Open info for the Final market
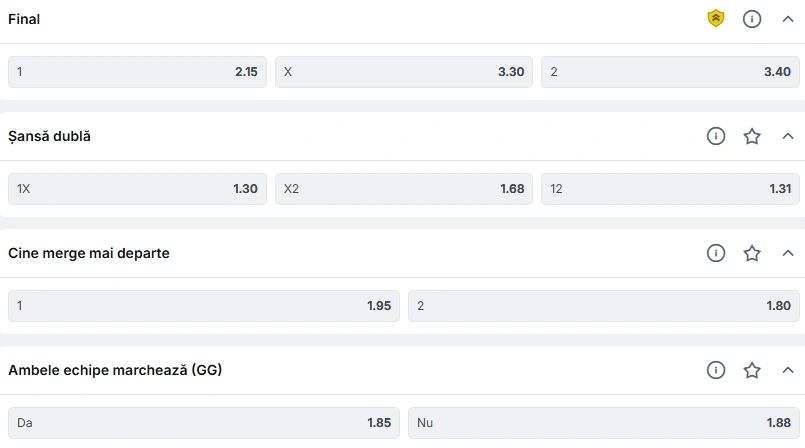Viewport: 805px width, 448px height. [x=752, y=19]
